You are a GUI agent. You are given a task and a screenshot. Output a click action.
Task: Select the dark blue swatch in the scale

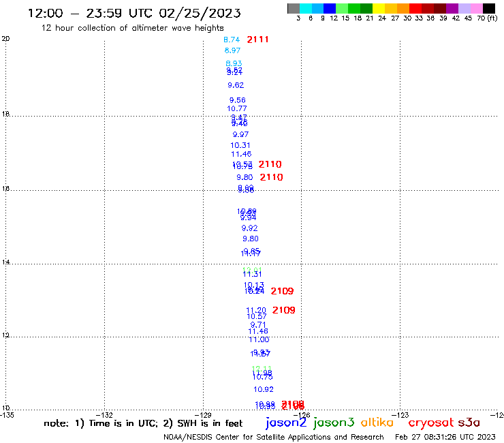(330, 8)
